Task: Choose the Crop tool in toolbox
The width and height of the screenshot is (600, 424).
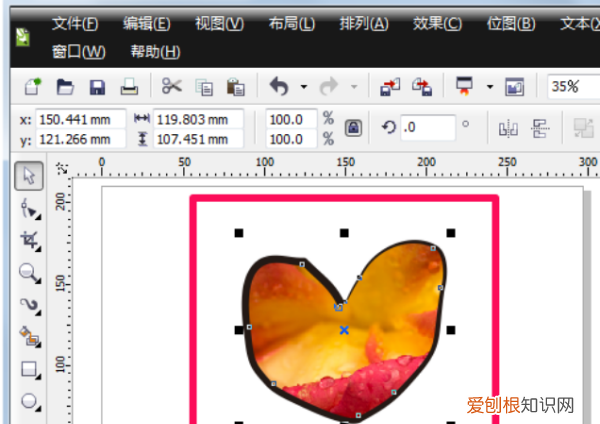Action: (x=29, y=240)
